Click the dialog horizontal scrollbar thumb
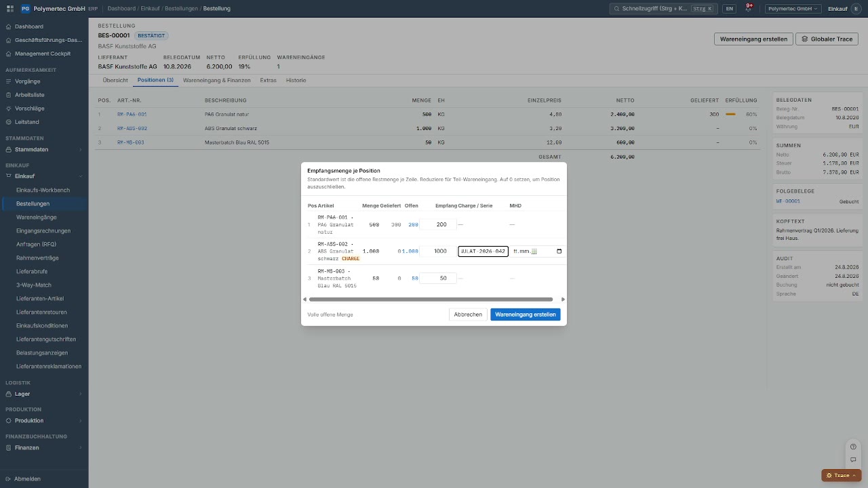 click(431, 299)
